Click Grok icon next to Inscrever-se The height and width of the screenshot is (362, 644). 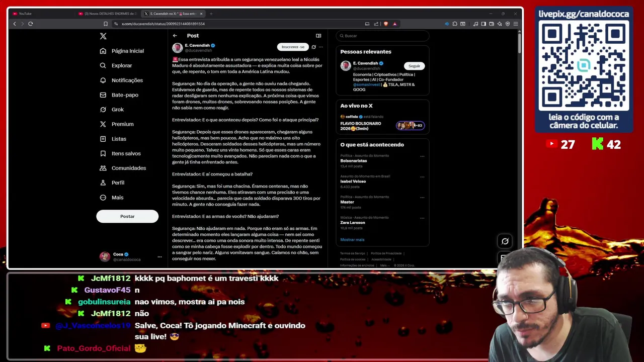coord(313,47)
